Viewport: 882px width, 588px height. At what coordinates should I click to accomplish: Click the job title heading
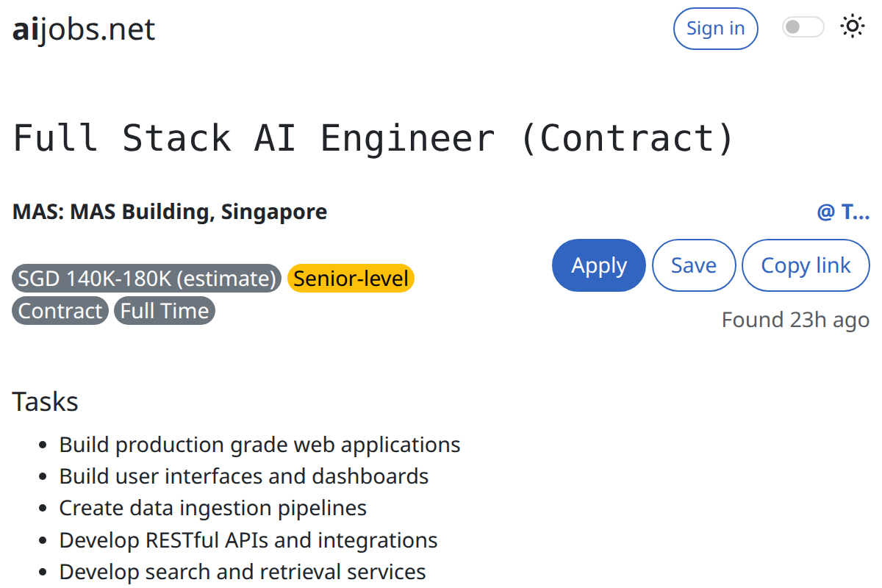coord(374,138)
